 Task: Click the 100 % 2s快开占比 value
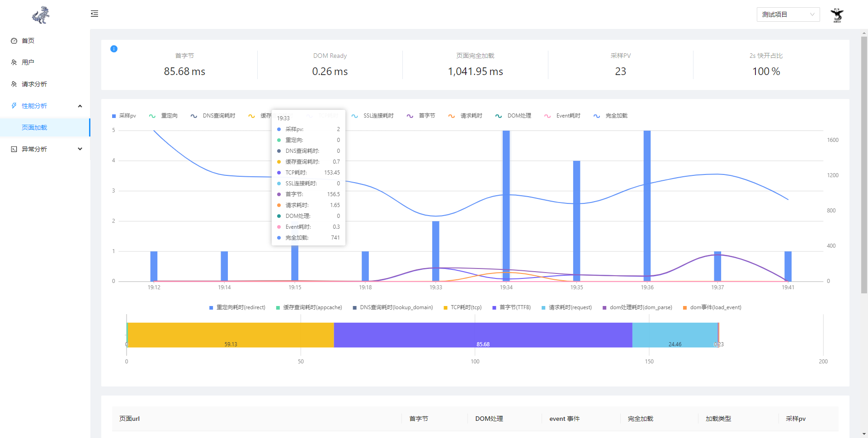[x=766, y=71]
